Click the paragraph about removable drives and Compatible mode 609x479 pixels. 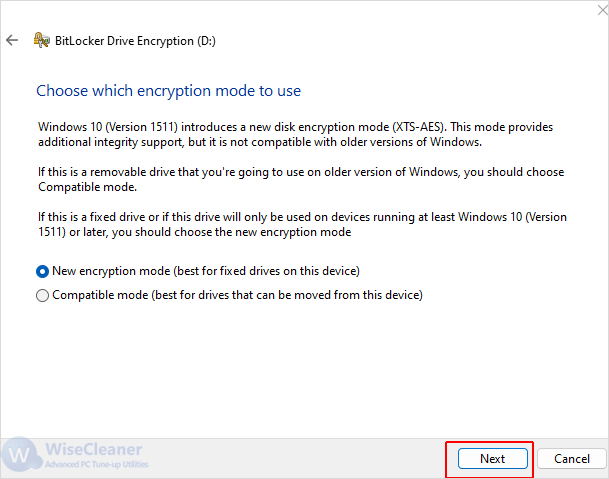point(301,179)
